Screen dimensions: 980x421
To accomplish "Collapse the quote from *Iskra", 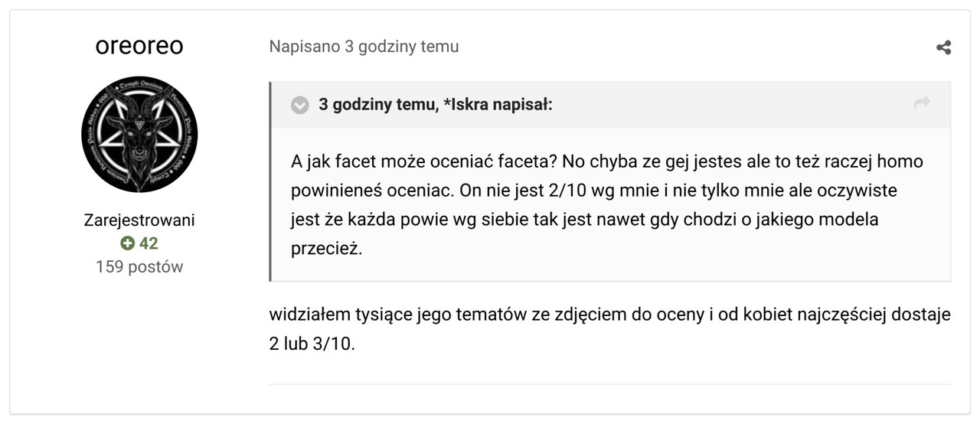I will 300,105.
